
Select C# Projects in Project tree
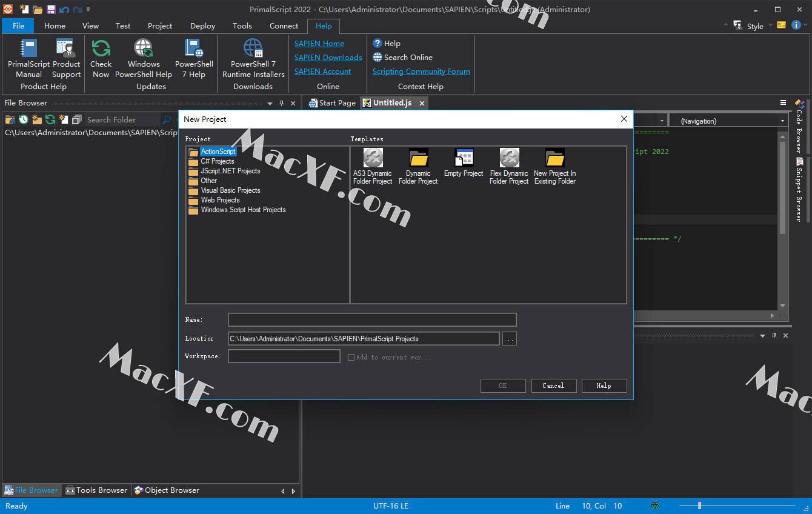click(217, 161)
